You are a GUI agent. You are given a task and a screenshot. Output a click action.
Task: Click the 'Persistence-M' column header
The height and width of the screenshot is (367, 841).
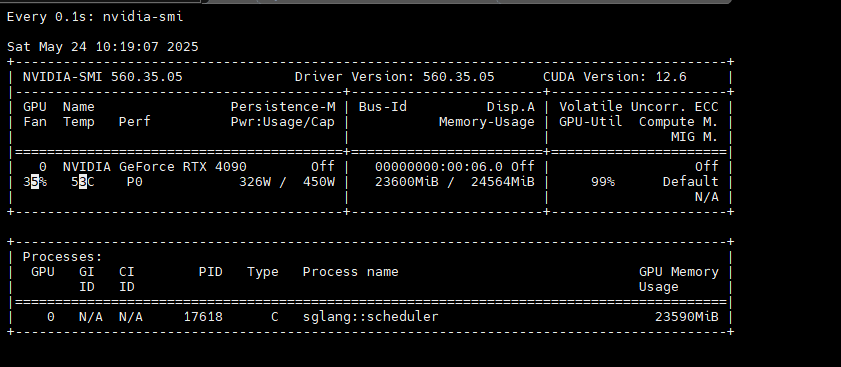point(283,107)
